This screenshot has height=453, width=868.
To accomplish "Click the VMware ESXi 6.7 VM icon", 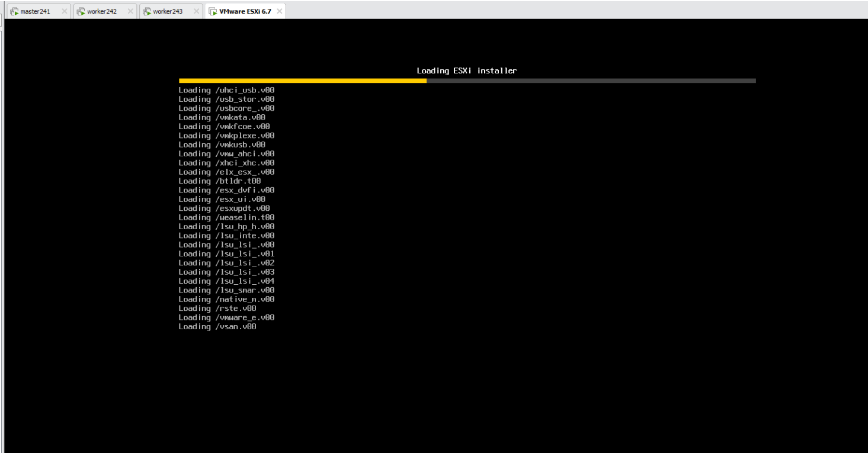I will coord(213,11).
